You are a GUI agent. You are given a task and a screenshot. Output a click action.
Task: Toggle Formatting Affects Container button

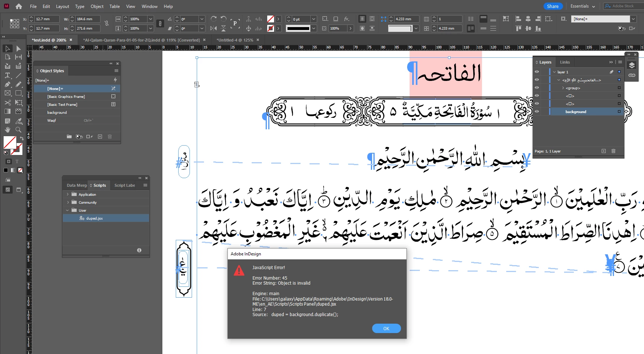pos(9,161)
